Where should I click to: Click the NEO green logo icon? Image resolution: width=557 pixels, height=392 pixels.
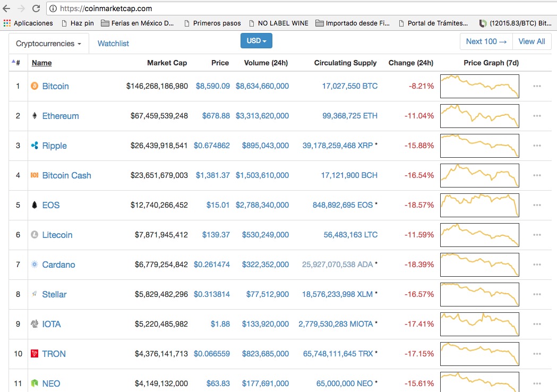(35, 383)
